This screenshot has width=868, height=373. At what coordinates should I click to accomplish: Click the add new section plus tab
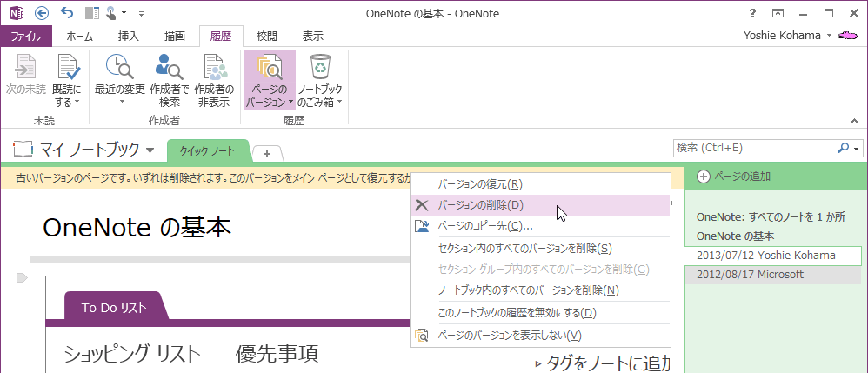click(x=267, y=153)
